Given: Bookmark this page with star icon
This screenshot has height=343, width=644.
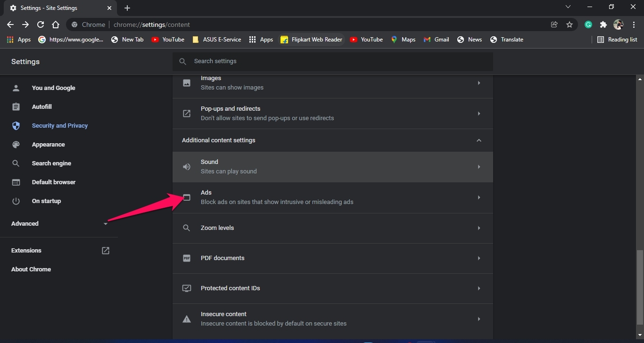Looking at the screenshot, I should (570, 24).
